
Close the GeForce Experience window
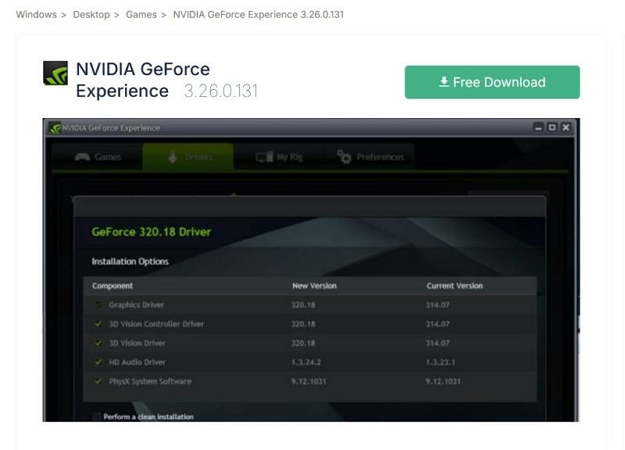(566, 128)
